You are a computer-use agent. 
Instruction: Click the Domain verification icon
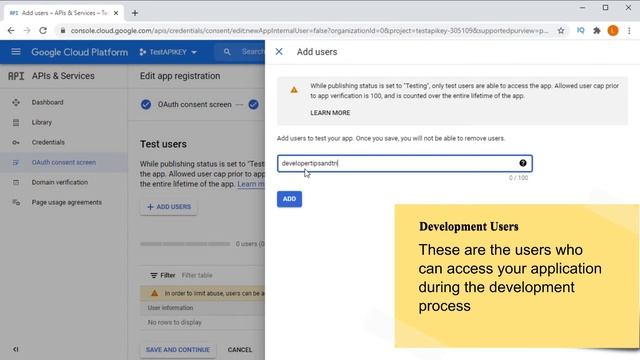(x=16, y=182)
